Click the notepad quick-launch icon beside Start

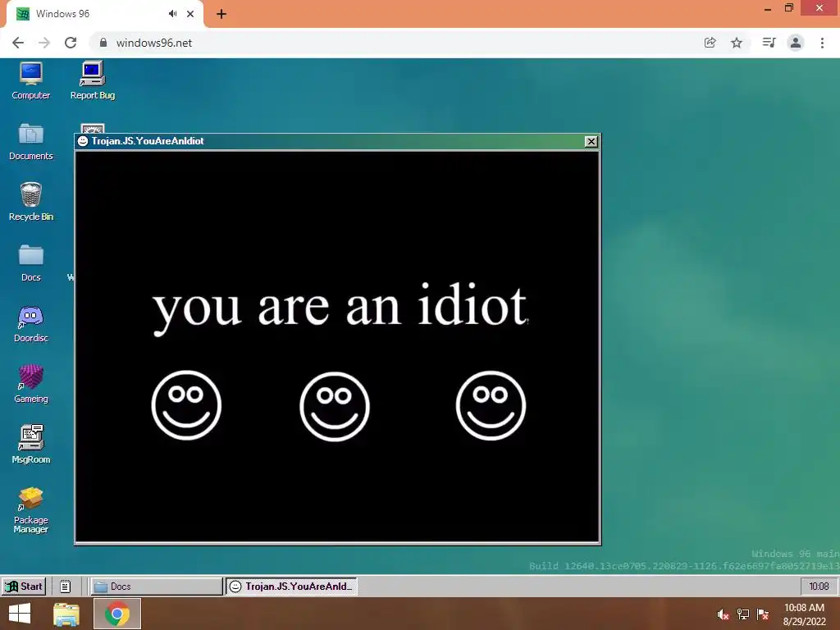click(x=65, y=586)
